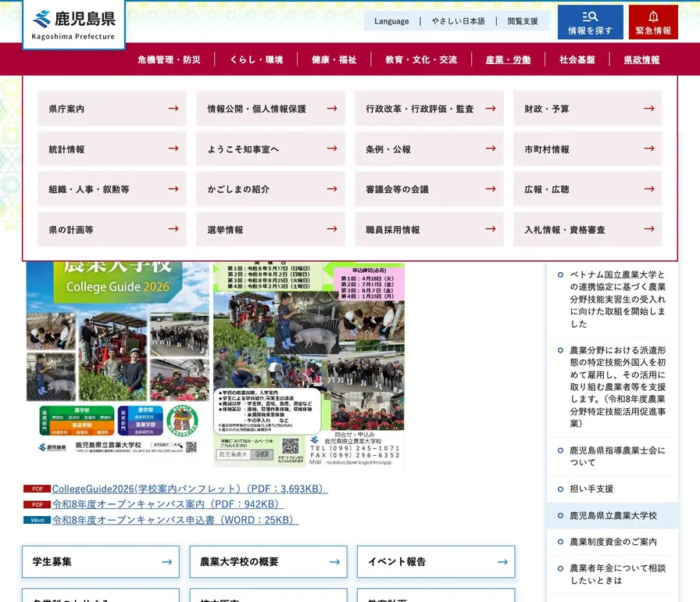Open 県の計画等 page
Viewport: 700px width, 602px height.
coord(112,229)
